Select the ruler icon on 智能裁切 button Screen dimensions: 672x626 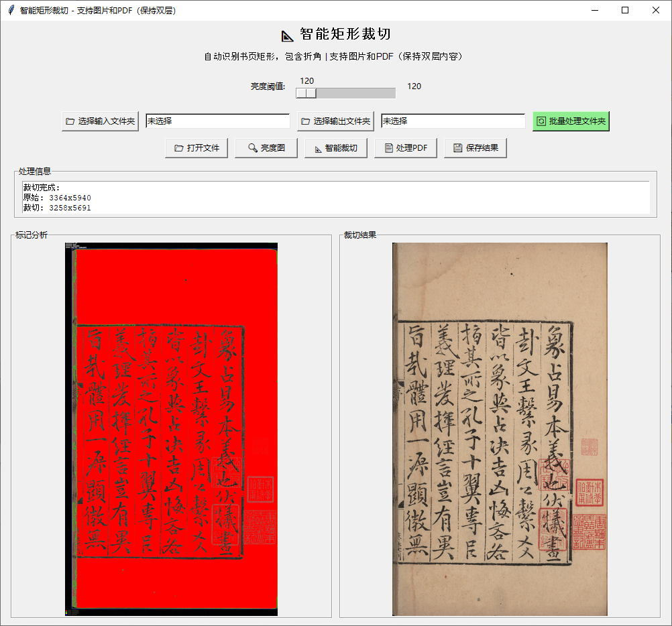pyautogui.click(x=319, y=147)
